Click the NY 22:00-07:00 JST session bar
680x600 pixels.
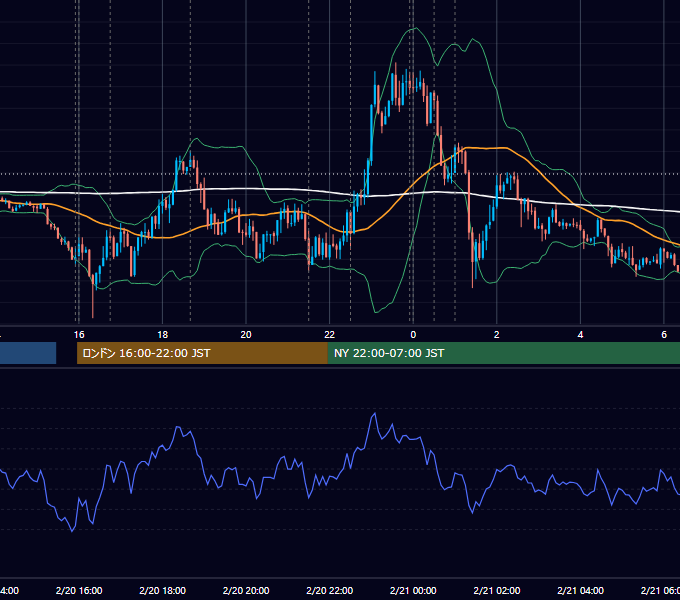(503, 353)
